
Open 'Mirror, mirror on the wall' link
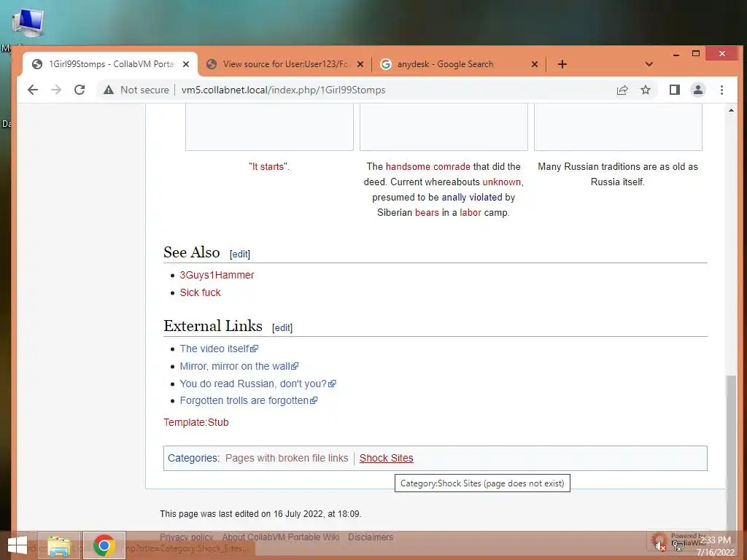239,367
